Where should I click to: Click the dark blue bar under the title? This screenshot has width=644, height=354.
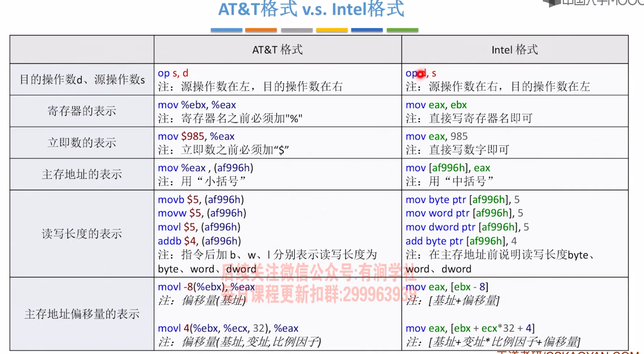point(367,30)
